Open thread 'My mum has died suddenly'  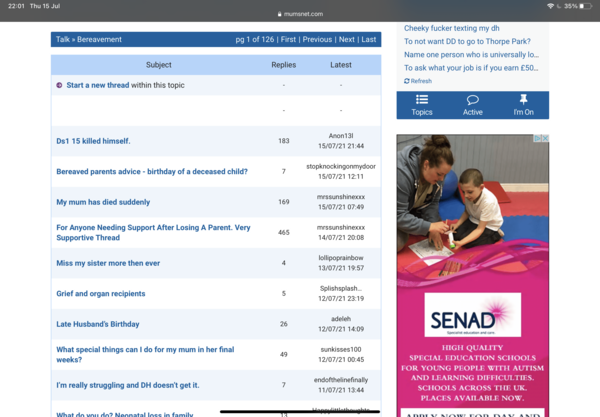[103, 202]
